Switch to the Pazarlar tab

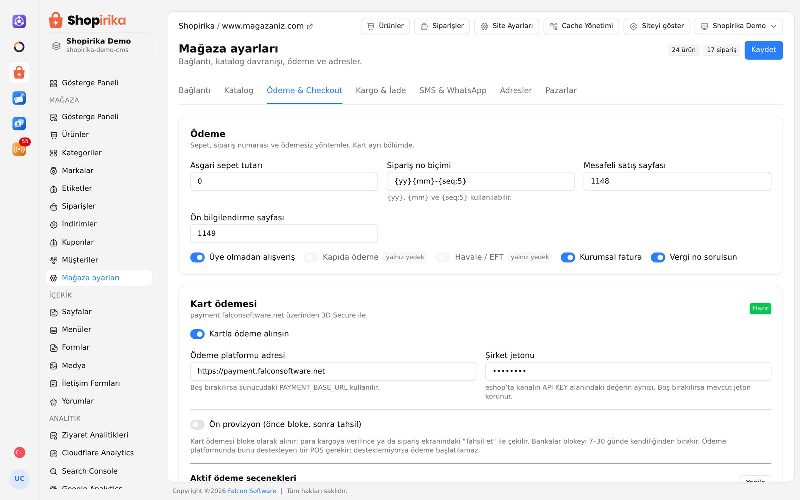[561, 90]
